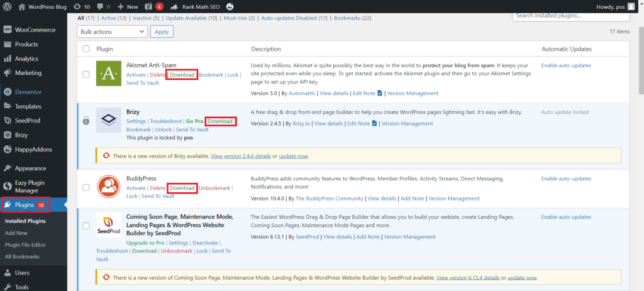Viewport: 644px width, 291px height.
Task: Click the Brizy sidebar icon
Action: [8, 135]
